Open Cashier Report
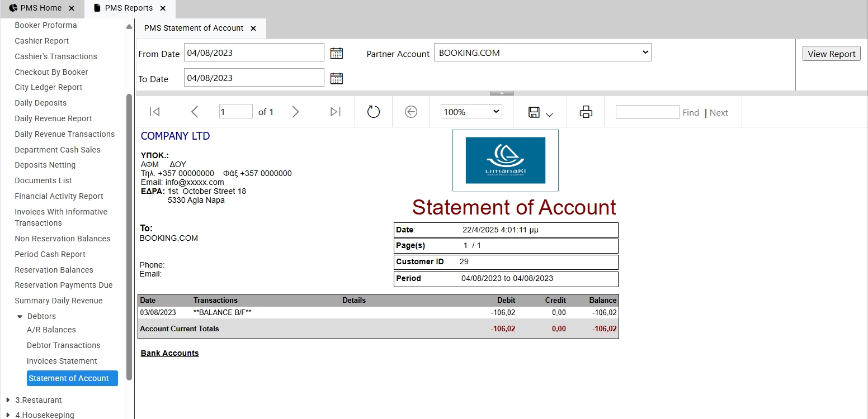Screen dimensions: 868x419 (42, 41)
